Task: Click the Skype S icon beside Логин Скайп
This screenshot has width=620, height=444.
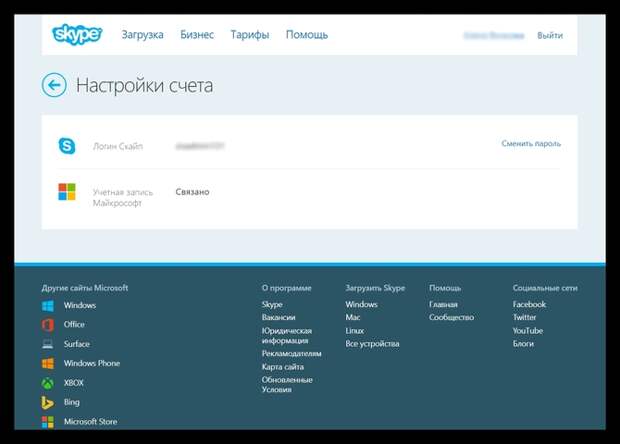Action: [x=67, y=146]
